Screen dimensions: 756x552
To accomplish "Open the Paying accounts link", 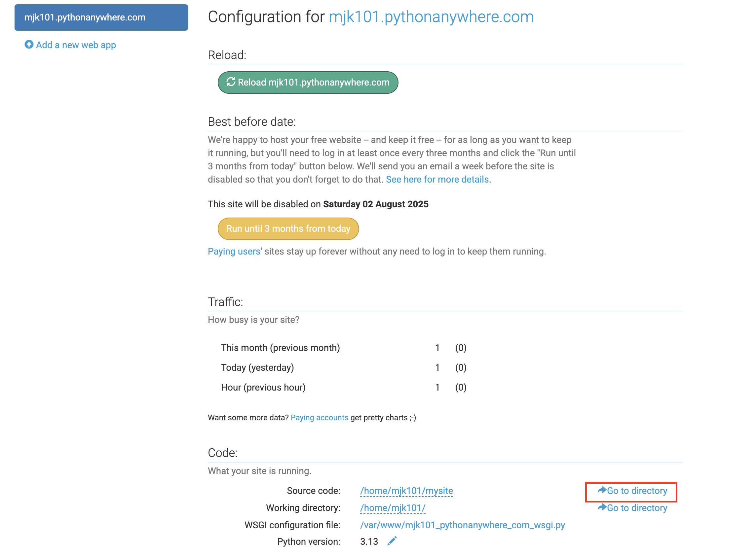I will click(x=319, y=418).
